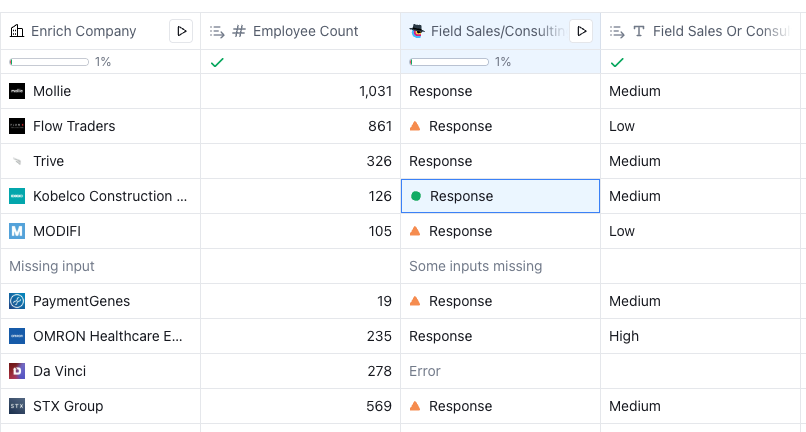Click the Enrich Company progress bar
806x432 pixels.
(x=49, y=62)
